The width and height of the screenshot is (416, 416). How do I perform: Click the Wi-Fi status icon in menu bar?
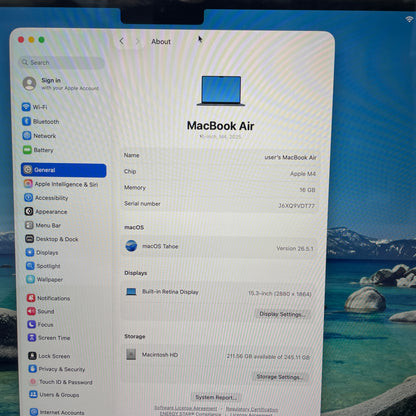(x=410, y=19)
